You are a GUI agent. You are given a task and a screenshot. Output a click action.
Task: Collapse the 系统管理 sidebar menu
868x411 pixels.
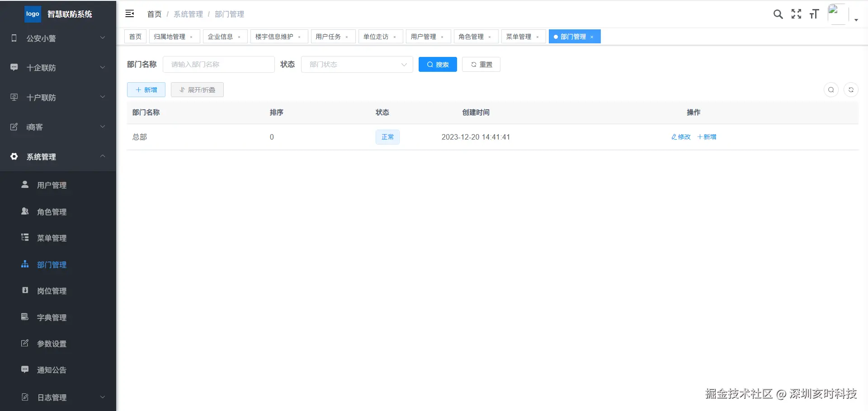(103, 156)
